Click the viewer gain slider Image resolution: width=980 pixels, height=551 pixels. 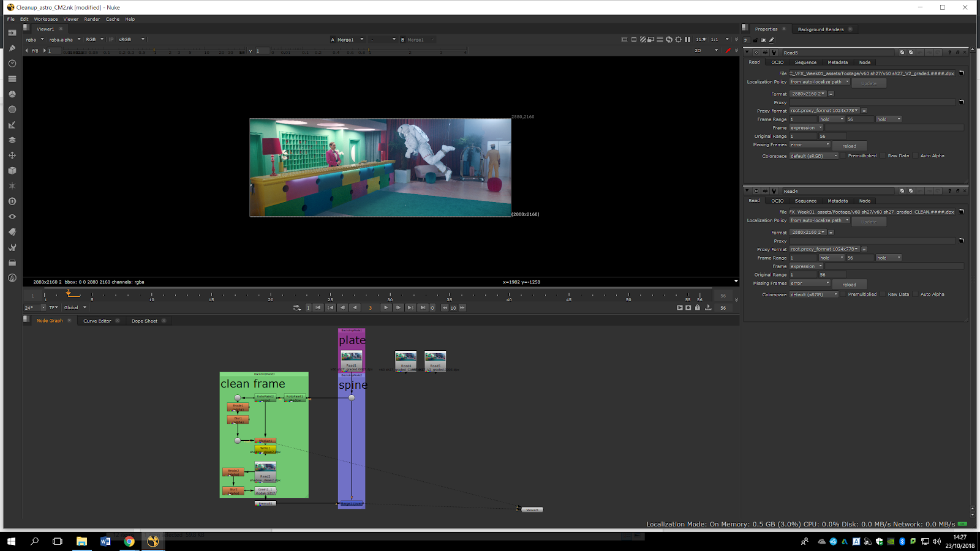[x=153, y=51]
